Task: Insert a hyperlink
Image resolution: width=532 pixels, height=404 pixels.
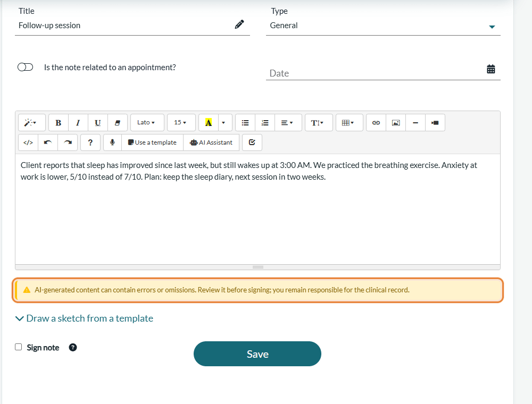Action: point(376,123)
